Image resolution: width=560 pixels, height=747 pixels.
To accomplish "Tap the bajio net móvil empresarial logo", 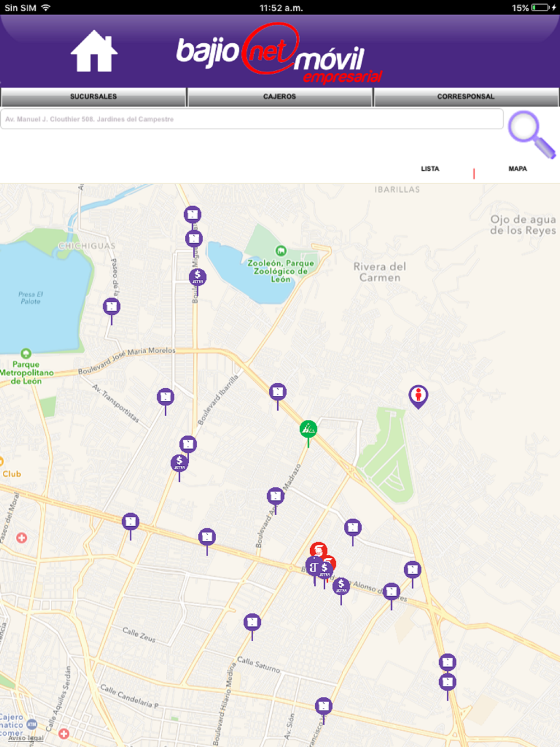I will [279, 54].
